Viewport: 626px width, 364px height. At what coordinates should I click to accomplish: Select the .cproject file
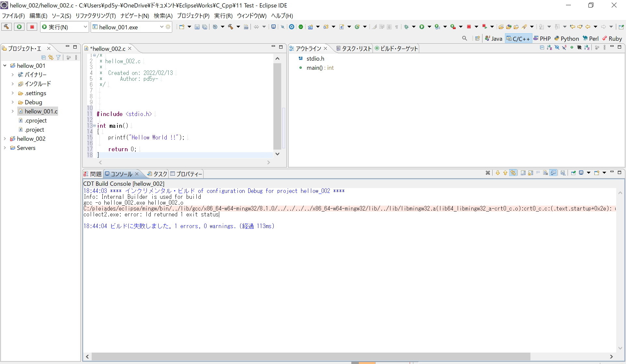pyautogui.click(x=33, y=120)
